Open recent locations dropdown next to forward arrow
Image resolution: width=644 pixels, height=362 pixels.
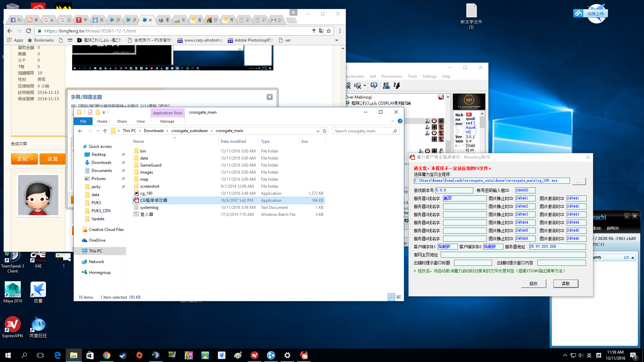pyautogui.click(x=98, y=131)
